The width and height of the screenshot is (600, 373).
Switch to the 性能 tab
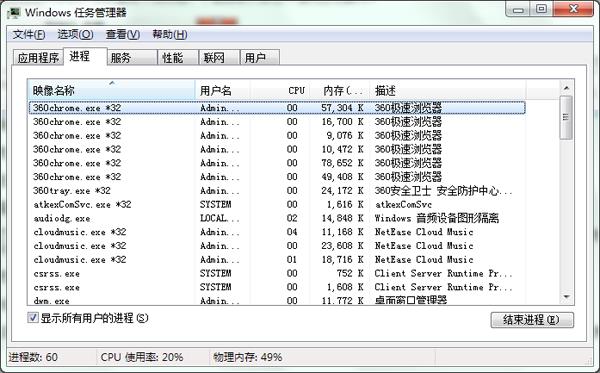[178, 58]
